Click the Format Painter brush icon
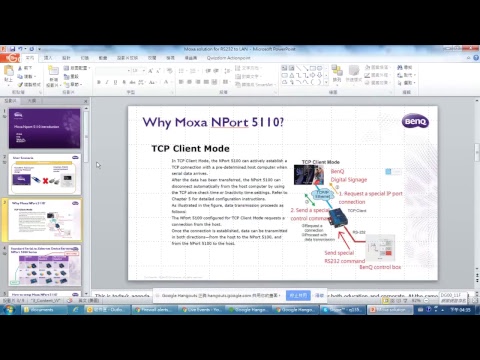Screen dimensions: 480x360 tap(20, 85)
